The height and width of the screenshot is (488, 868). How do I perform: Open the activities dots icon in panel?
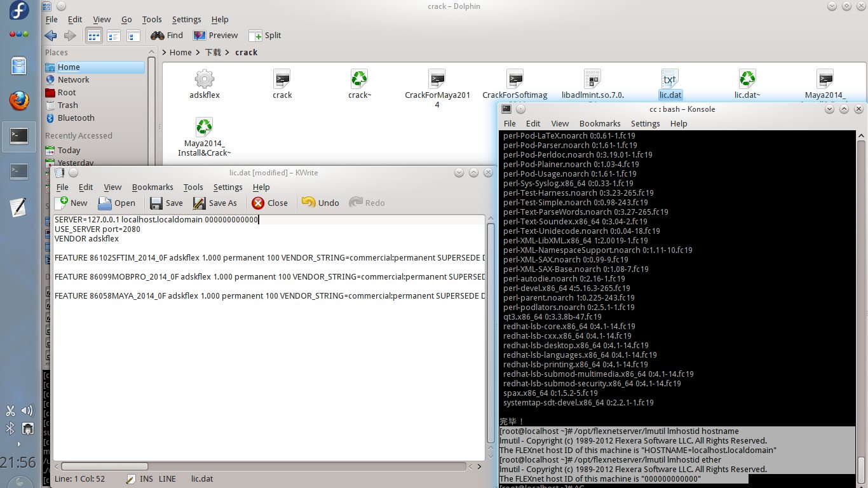pyautogui.click(x=19, y=34)
